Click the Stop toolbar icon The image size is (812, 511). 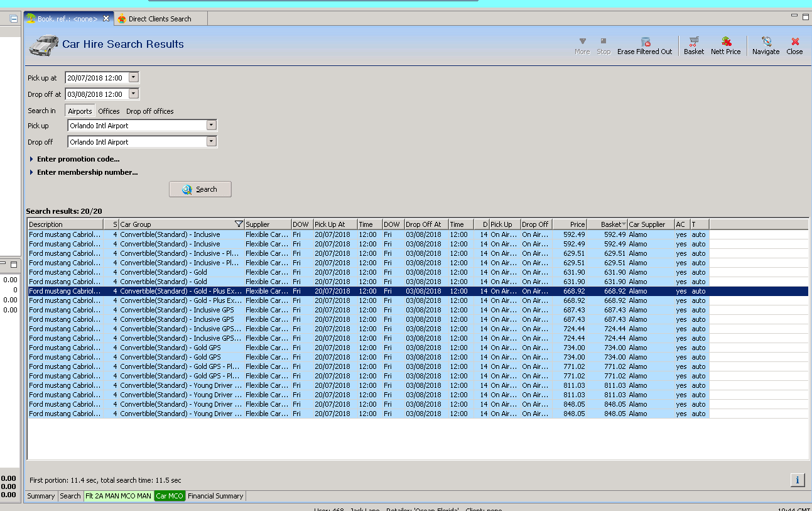(604, 41)
